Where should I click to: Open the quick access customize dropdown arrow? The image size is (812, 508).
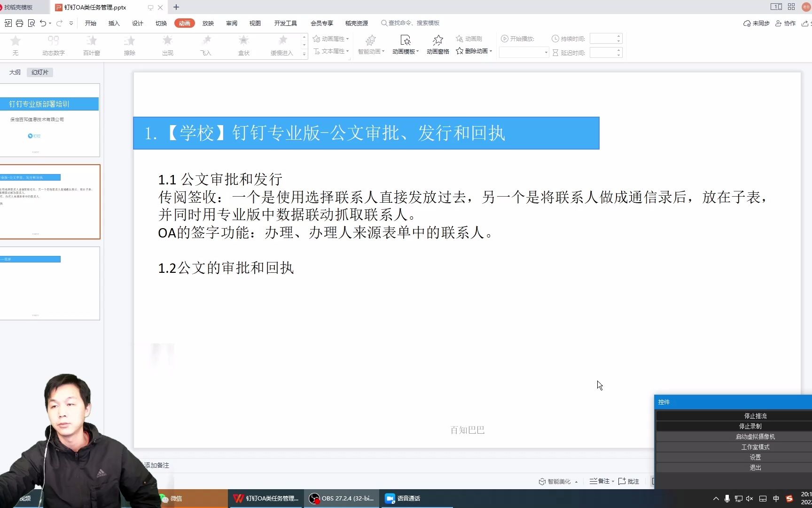pyautogui.click(x=71, y=23)
